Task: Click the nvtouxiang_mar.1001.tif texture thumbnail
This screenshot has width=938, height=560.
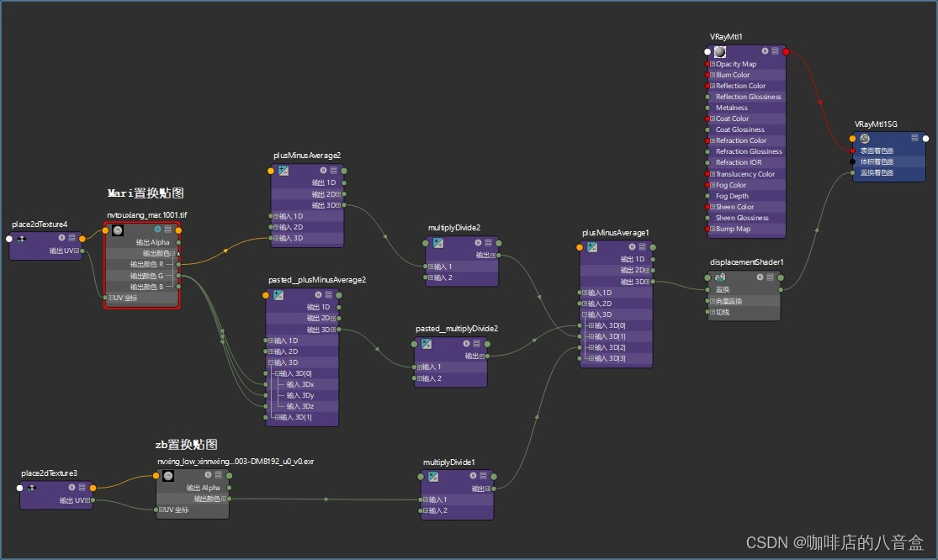Action: (x=118, y=230)
